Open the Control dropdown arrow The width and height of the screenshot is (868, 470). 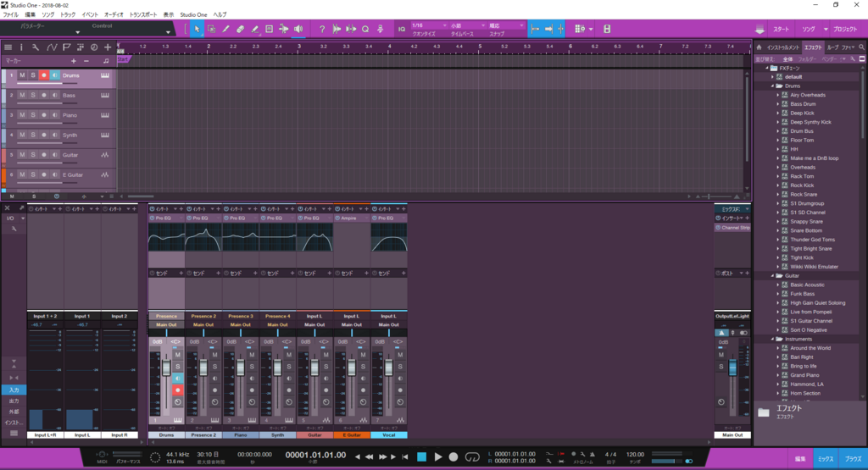169,33
